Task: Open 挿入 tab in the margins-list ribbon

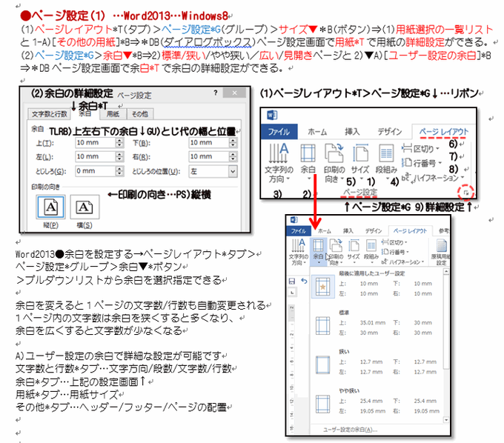Action: click(348, 230)
